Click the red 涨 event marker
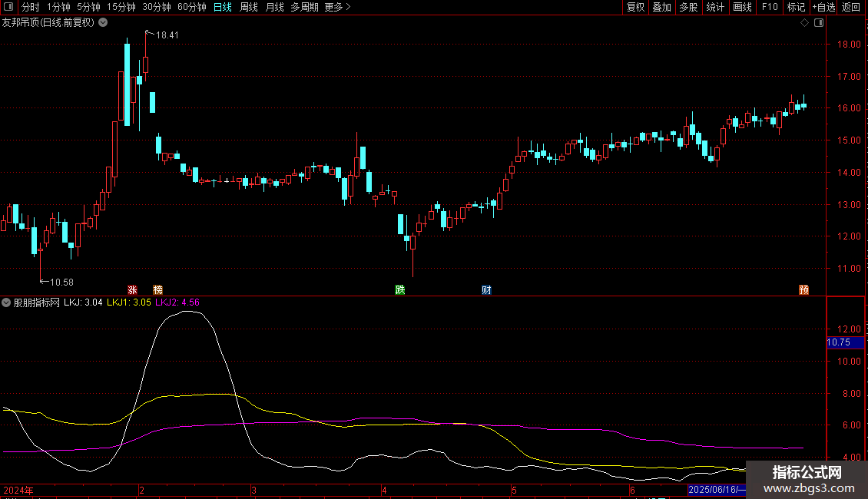Viewport: 868px width, 499px height. [x=132, y=289]
